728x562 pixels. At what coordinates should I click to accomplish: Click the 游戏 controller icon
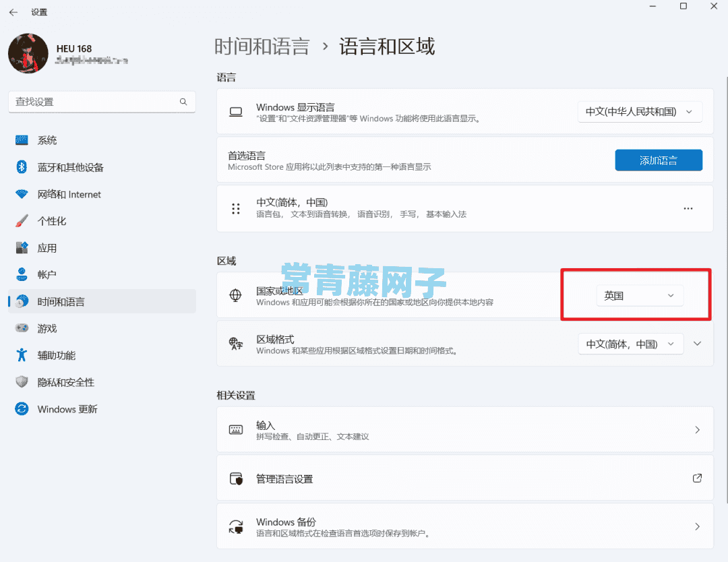pos(22,328)
